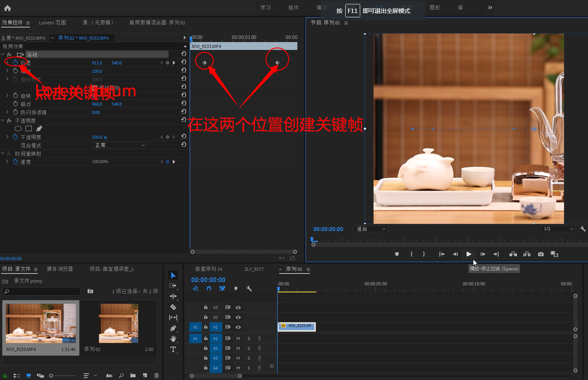Open the blend mode 正常 dropdown
Screen dimensions: 588x380
coord(119,145)
